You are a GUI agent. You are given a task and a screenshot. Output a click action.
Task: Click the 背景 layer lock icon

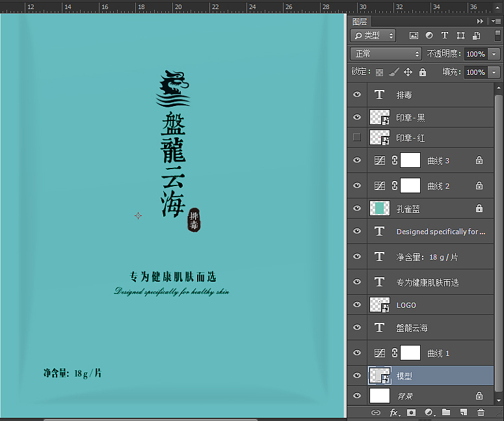479,396
